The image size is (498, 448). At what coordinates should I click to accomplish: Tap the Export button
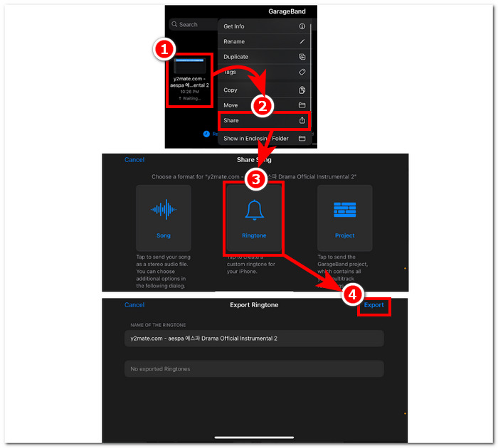point(373,305)
